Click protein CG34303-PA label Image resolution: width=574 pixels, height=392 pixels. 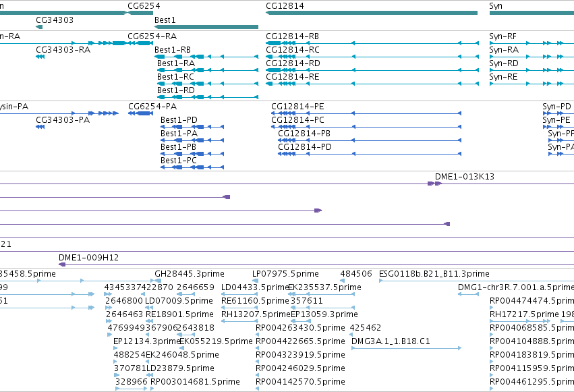coord(63,120)
